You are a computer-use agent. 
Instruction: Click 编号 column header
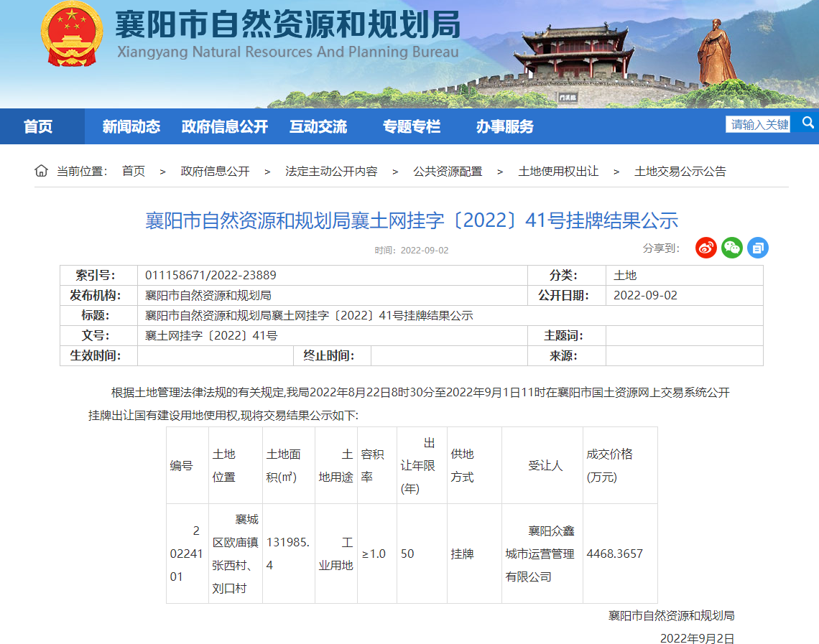[188, 465]
